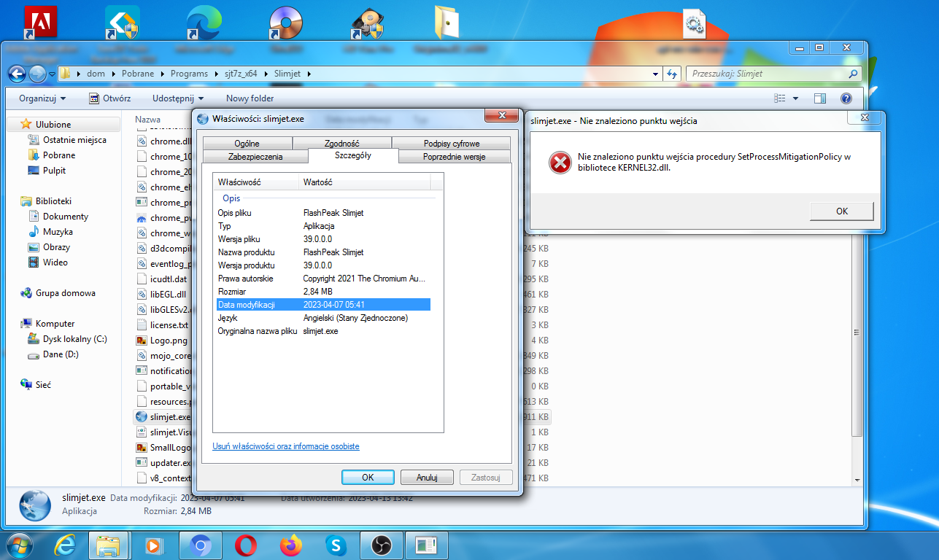Click the Explorer forward arrow button
The width and height of the screenshot is (939, 560).
tap(36, 74)
